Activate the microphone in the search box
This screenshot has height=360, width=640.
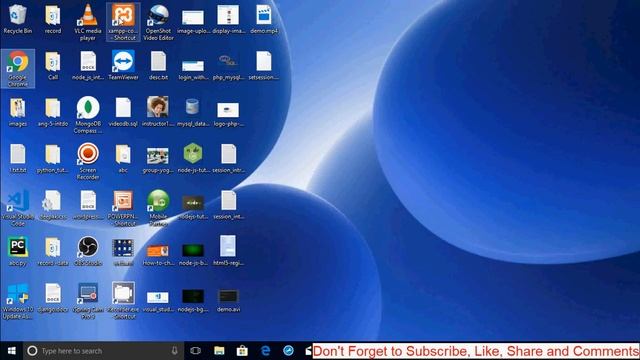[x=175, y=351]
